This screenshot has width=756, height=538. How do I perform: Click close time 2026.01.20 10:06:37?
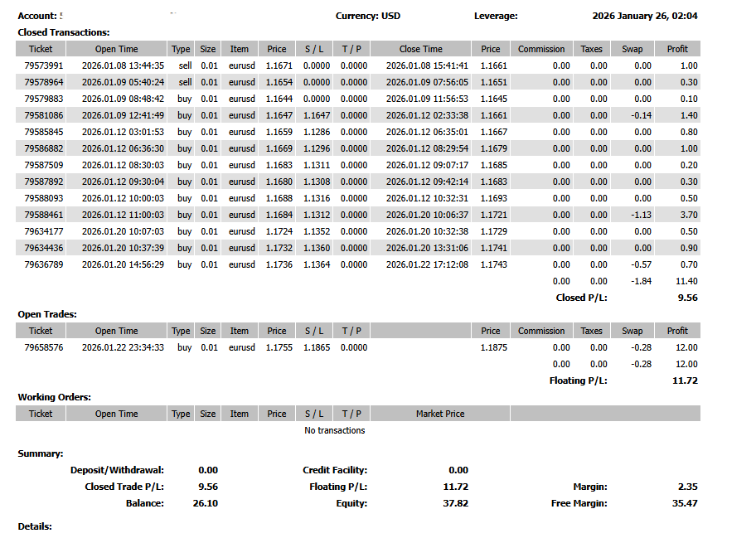point(427,215)
